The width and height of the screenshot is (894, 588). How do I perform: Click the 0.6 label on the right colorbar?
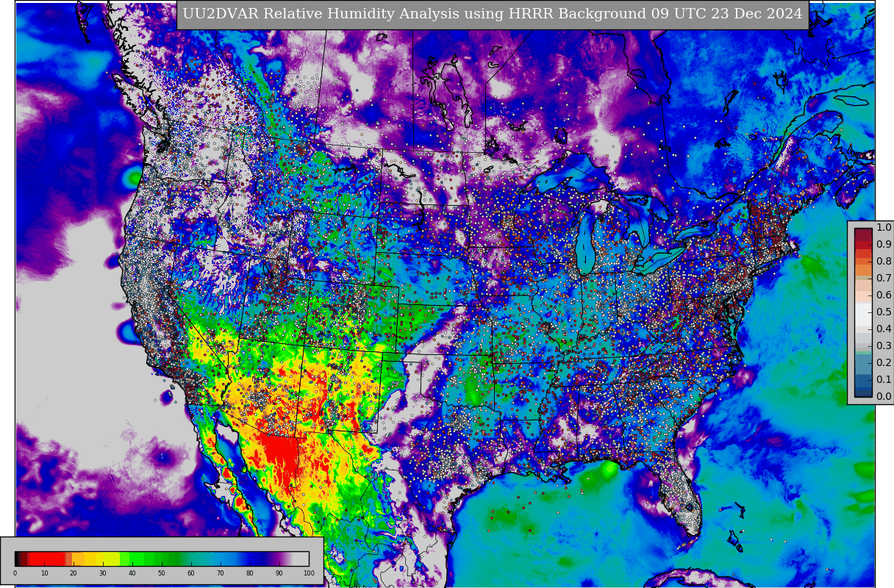pos(884,295)
